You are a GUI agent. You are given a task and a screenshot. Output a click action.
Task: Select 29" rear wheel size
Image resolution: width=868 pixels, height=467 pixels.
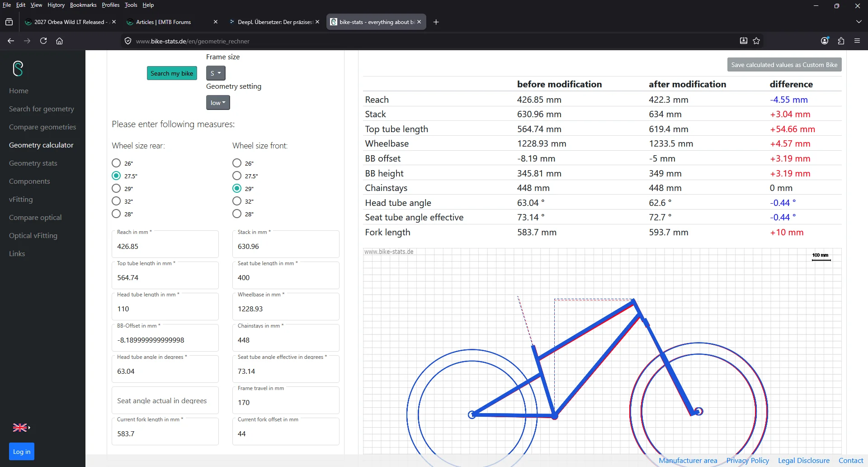[116, 188]
